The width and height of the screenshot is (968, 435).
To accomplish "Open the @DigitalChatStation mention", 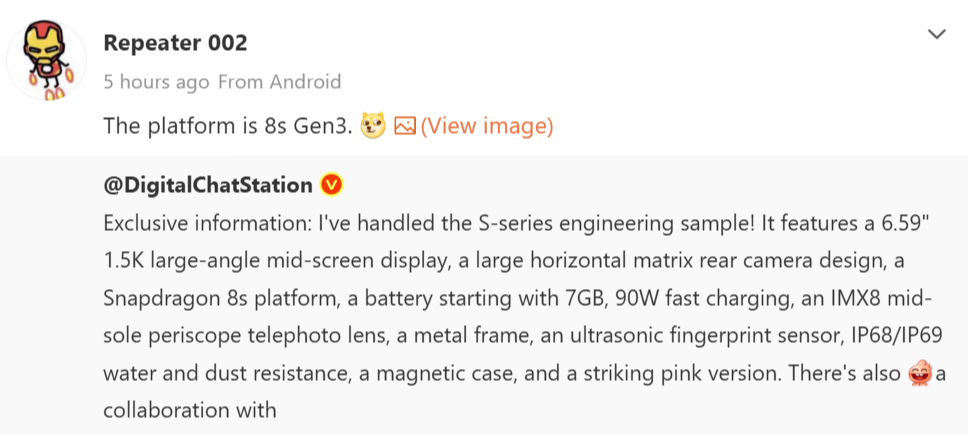I will click(208, 185).
